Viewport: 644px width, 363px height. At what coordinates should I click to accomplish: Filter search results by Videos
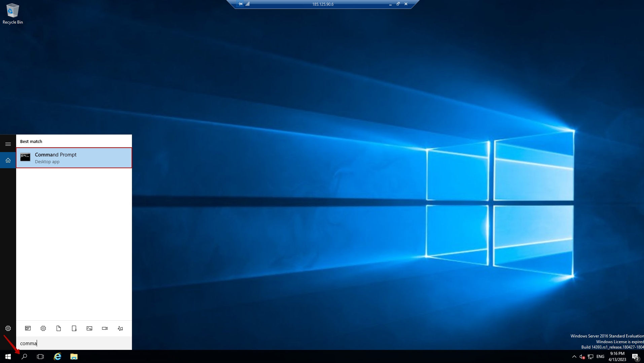[105, 328]
